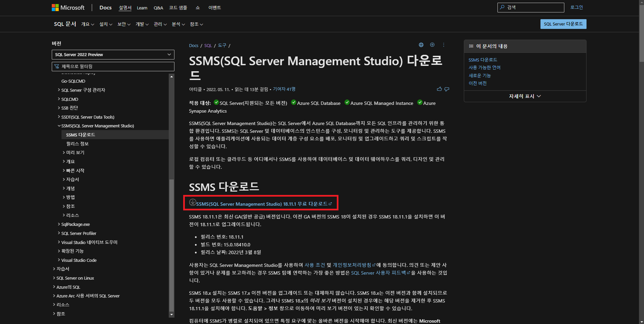Open the 분석 dropdown menu
This screenshot has height=324, width=644.
coord(178,24)
